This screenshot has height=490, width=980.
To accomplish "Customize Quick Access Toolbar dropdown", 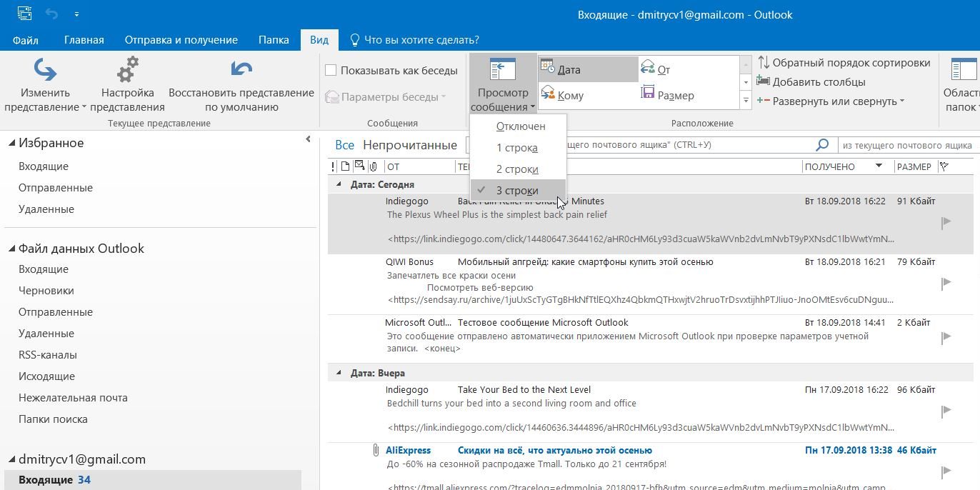I will coord(76,14).
